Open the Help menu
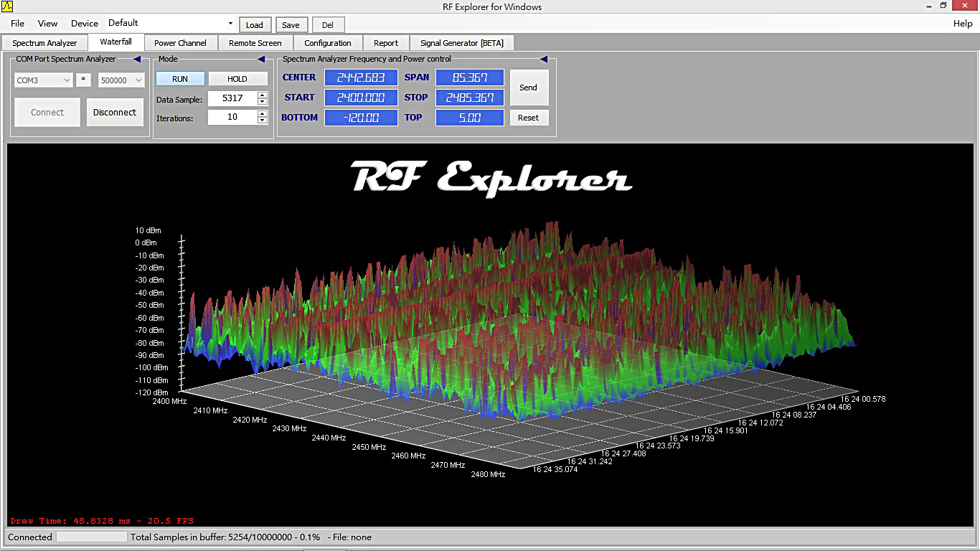980x551 pixels. click(963, 24)
